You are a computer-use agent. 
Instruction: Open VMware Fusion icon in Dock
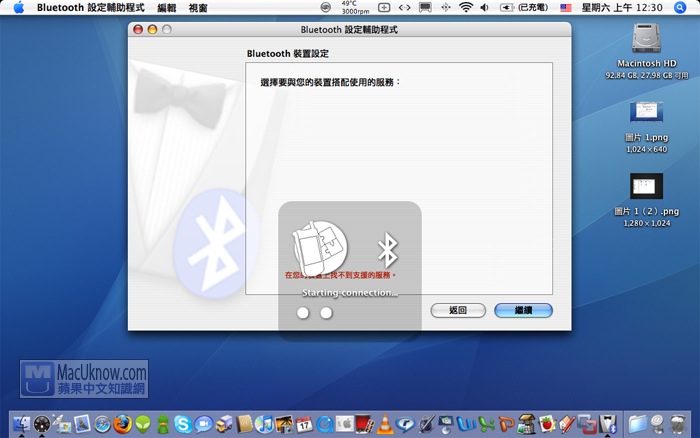[587, 424]
